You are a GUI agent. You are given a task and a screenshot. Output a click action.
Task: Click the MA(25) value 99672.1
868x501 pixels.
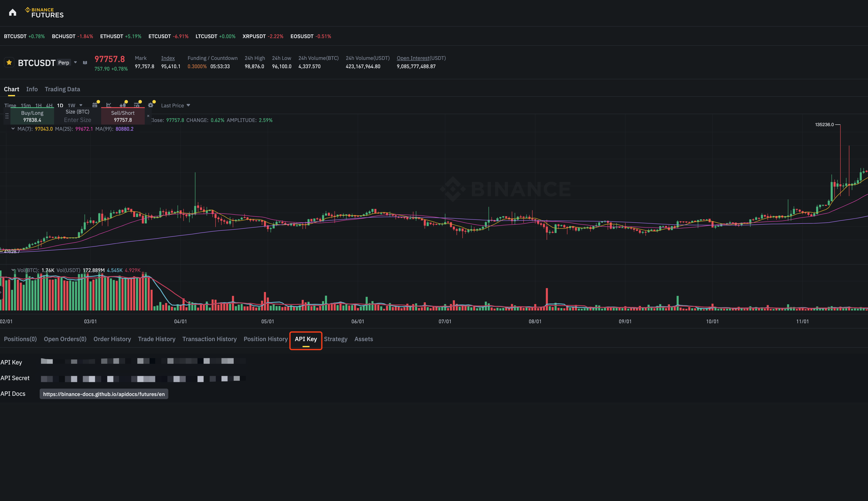click(x=84, y=129)
